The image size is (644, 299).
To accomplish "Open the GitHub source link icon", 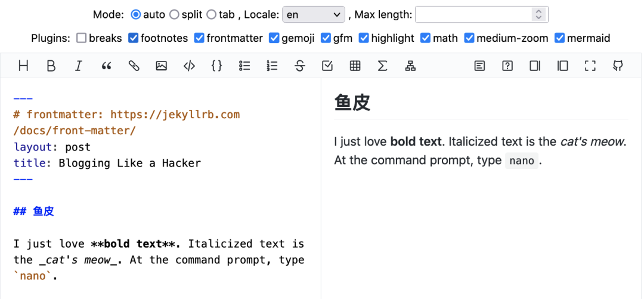I will coord(618,66).
